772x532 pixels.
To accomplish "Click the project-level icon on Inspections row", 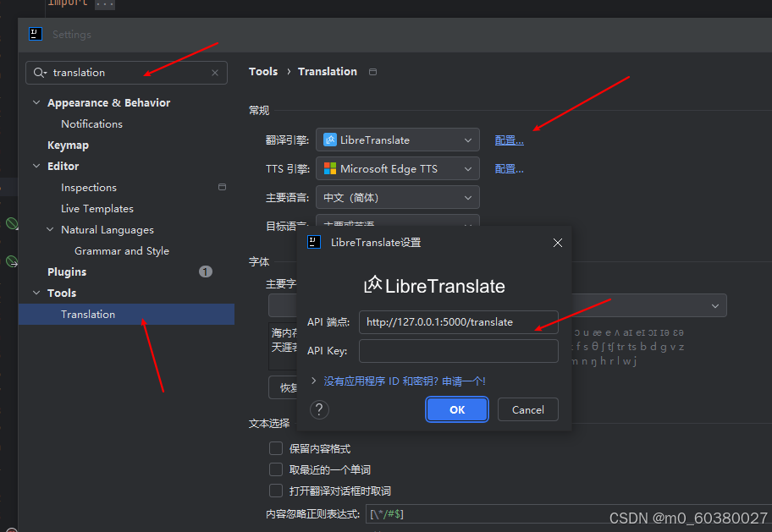I will point(222,187).
